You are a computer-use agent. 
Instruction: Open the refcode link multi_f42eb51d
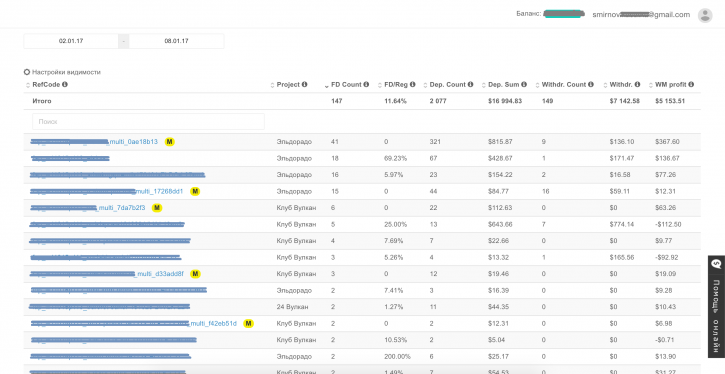pos(214,324)
